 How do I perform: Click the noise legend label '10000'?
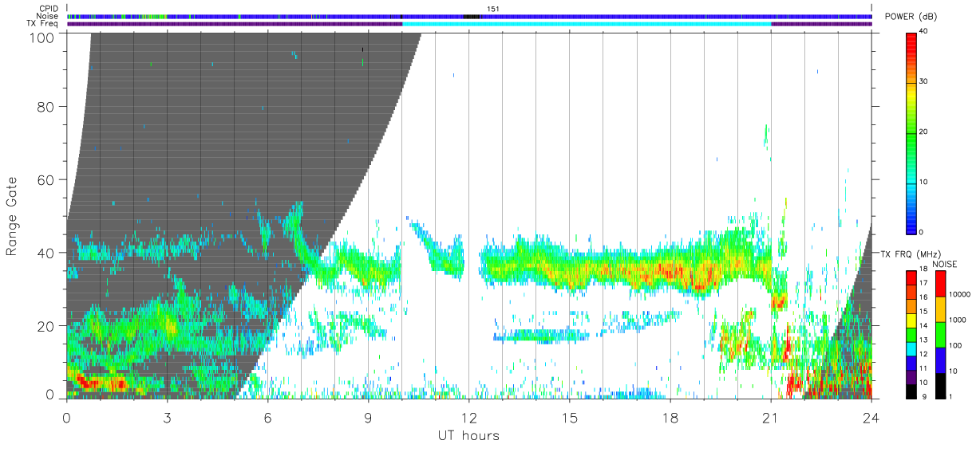959,295
